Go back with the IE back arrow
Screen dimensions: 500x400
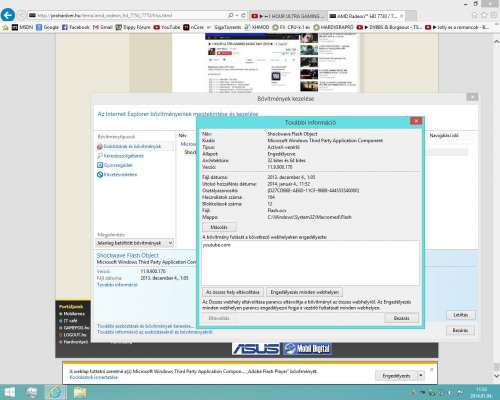8,15
